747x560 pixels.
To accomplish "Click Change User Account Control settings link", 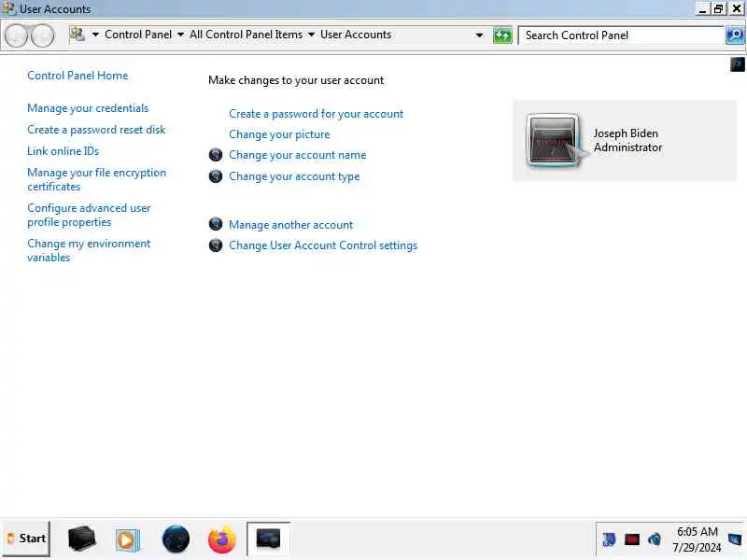I will [323, 245].
